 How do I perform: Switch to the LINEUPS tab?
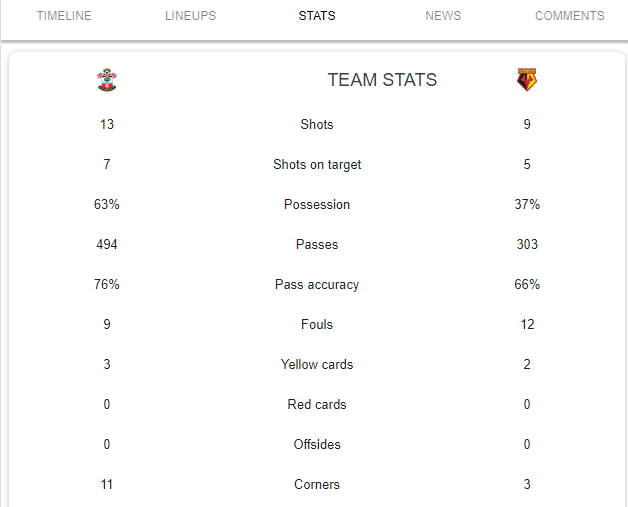click(191, 16)
